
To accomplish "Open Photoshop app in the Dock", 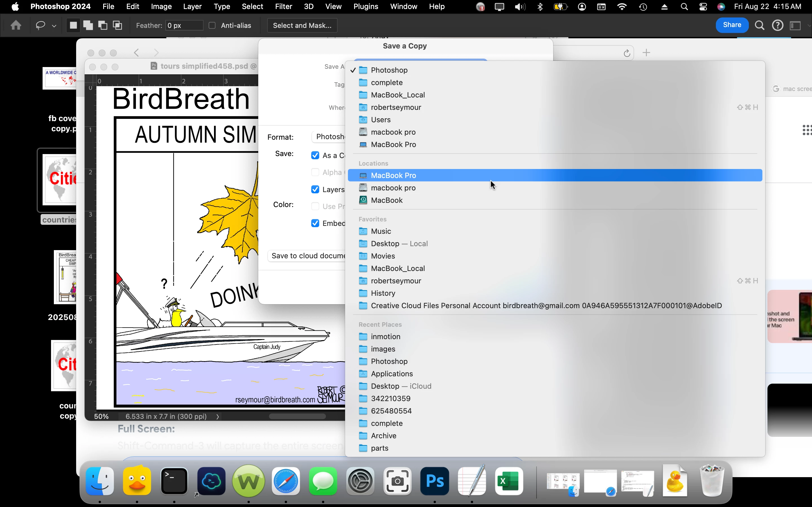I will [434, 481].
